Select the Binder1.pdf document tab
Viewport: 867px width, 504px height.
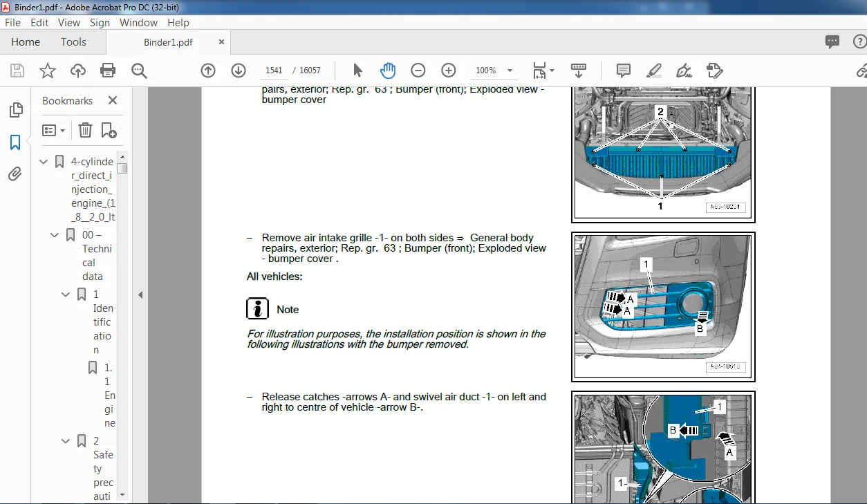click(168, 42)
